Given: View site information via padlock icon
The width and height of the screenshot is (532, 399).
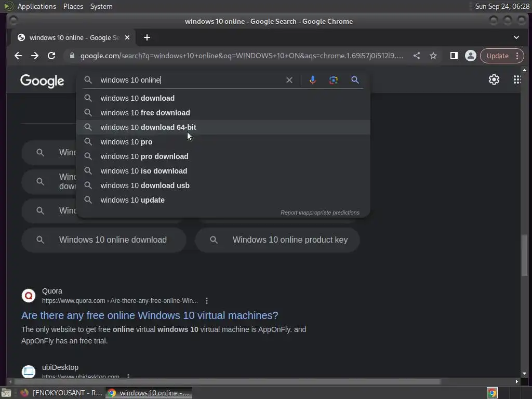Looking at the screenshot, I should [x=72, y=56].
